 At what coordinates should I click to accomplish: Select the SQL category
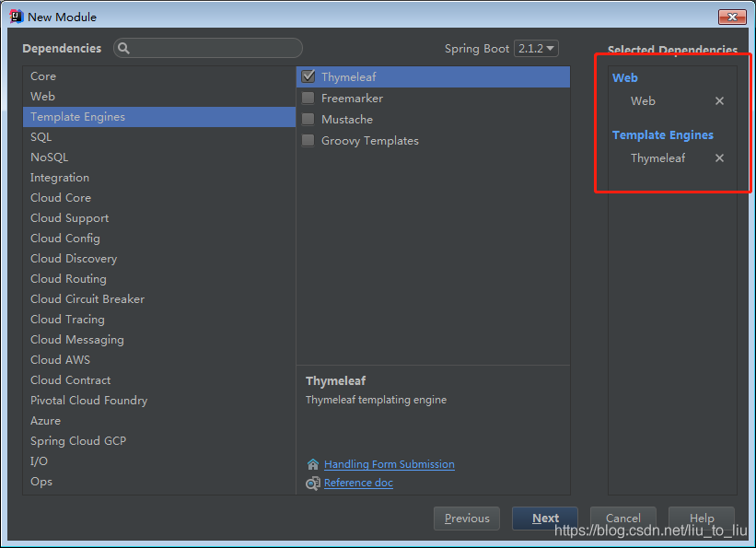159,137
